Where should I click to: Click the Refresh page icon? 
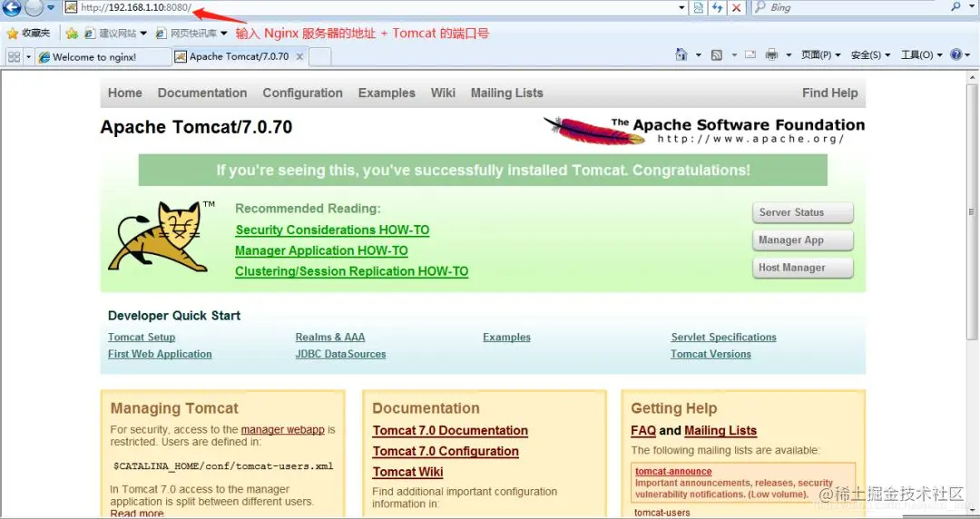tap(718, 7)
